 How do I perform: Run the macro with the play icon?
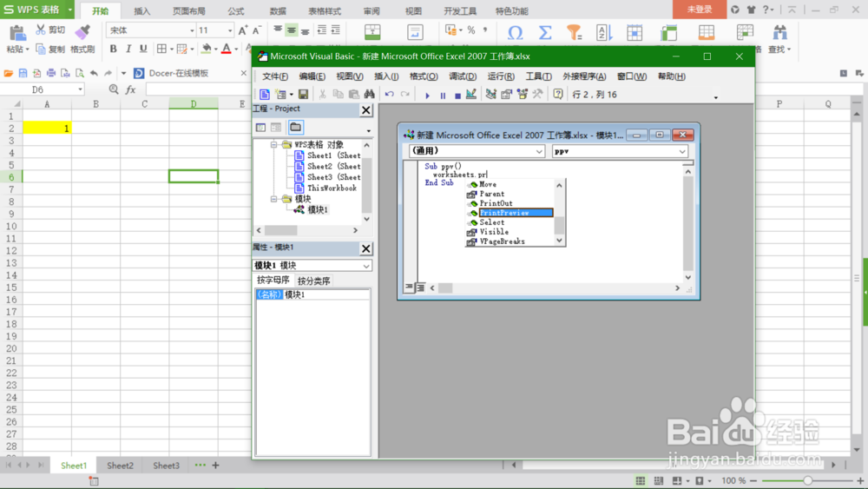[x=427, y=96]
